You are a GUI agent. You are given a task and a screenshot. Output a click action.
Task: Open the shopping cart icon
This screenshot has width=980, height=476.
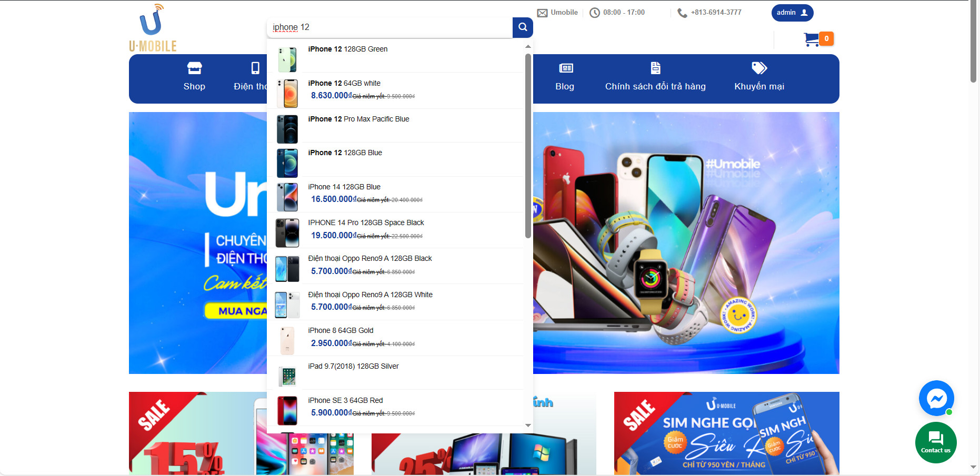pyautogui.click(x=812, y=39)
